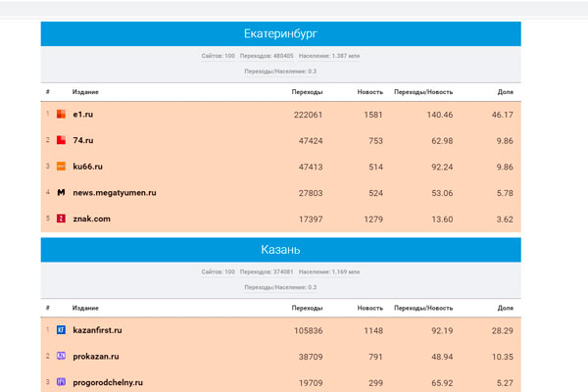This screenshot has width=588, height=392.
Task: Sort Казань table by Новость column
Action: click(x=370, y=307)
